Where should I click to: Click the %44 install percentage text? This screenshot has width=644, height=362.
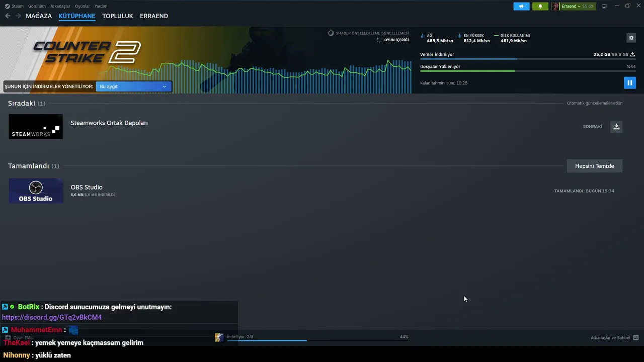click(x=631, y=66)
